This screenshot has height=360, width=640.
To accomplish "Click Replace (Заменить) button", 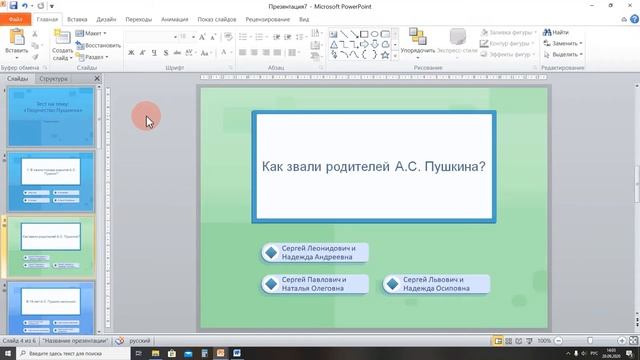I will (x=563, y=43).
